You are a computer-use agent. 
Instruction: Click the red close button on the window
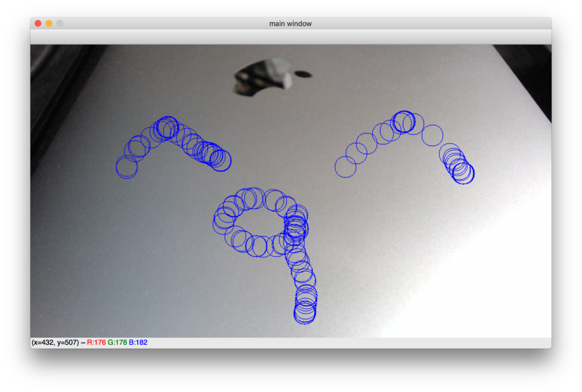point(37,23)
